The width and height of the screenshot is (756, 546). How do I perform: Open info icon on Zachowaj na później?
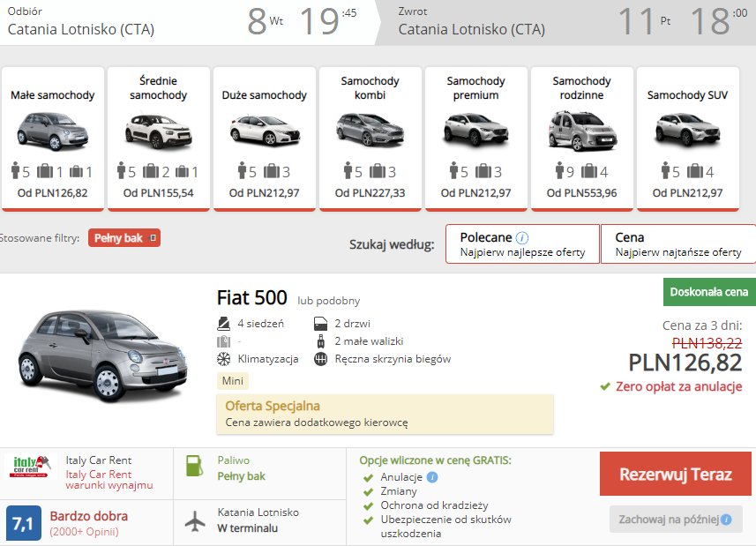(x=726, y=520)
